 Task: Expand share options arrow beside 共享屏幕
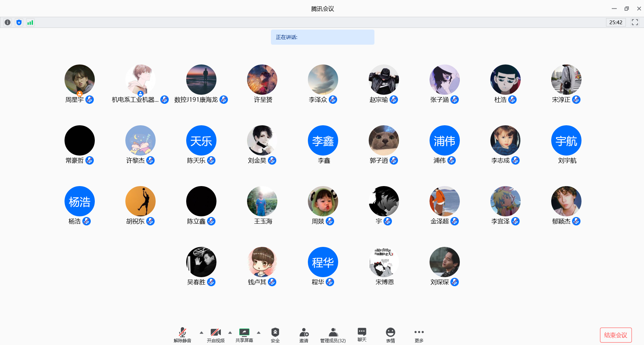tap(258, 333)
